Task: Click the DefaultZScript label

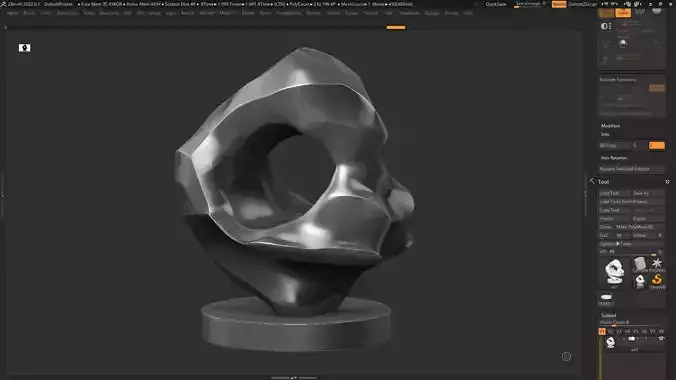Action: click(x=582, y=4)
